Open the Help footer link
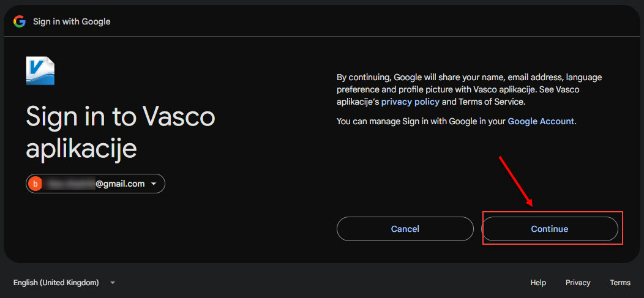The image size is (644, 298). click(x=538, y=283)
